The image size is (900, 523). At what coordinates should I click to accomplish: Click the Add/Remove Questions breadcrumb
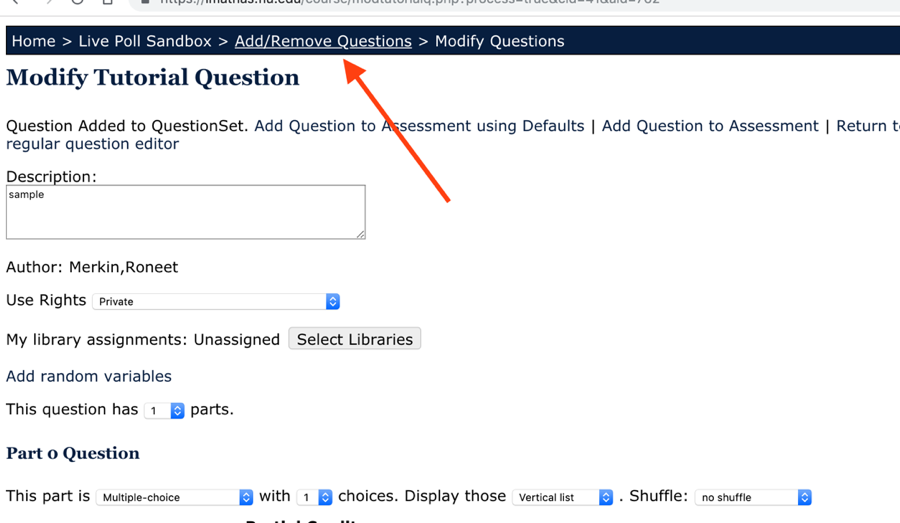[323, 41]
